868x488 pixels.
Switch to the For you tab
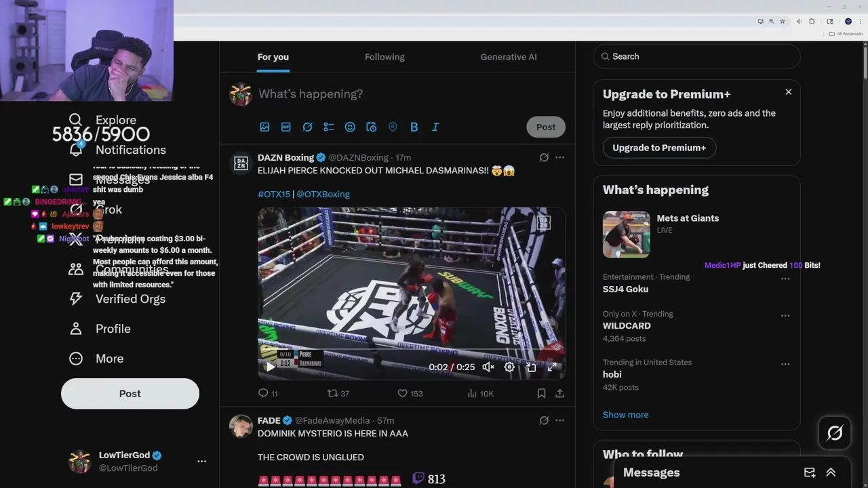click(273, 57)
